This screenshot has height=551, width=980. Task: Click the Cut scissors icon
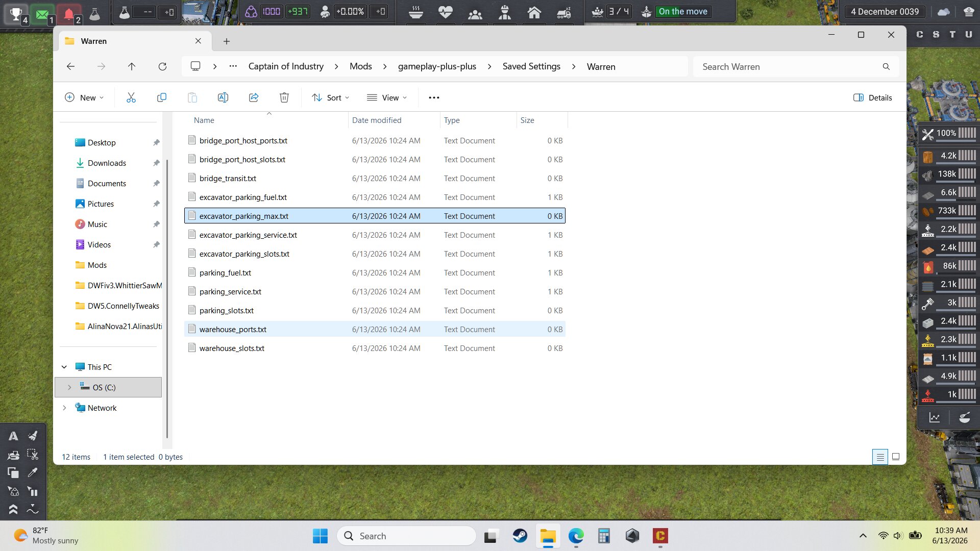coord(131,97)
